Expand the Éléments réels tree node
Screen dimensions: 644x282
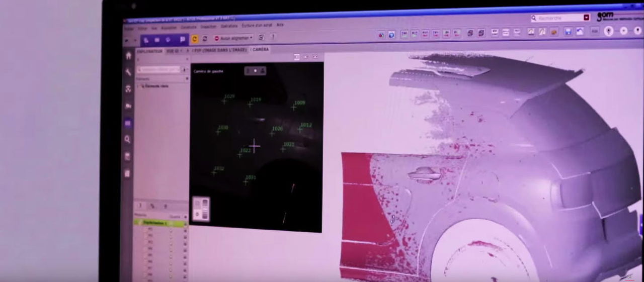click(138, 86)
